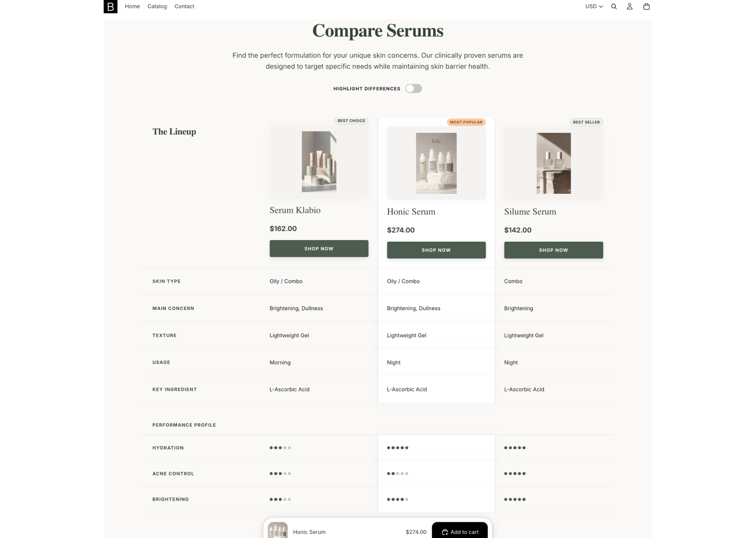
Task: Click the $162.00 price
Action: pos(283,229)
